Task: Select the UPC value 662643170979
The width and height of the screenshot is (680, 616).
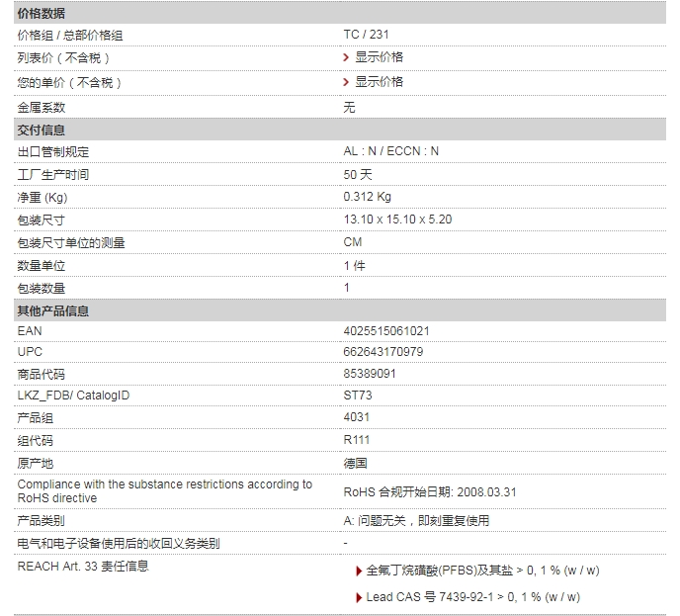Action: pyautogui.click(x=383, y=352)
